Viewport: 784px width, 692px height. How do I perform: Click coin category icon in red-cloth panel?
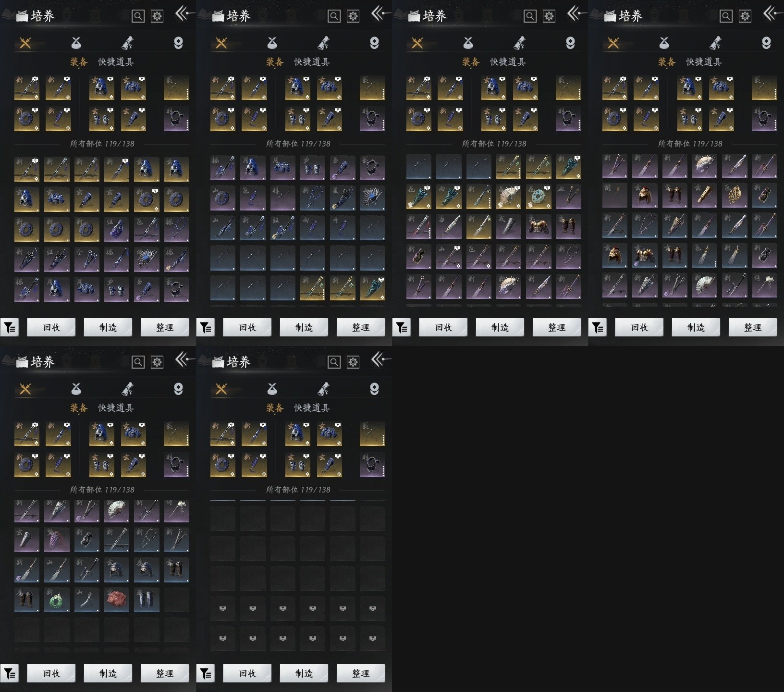(x=178, y=389)
